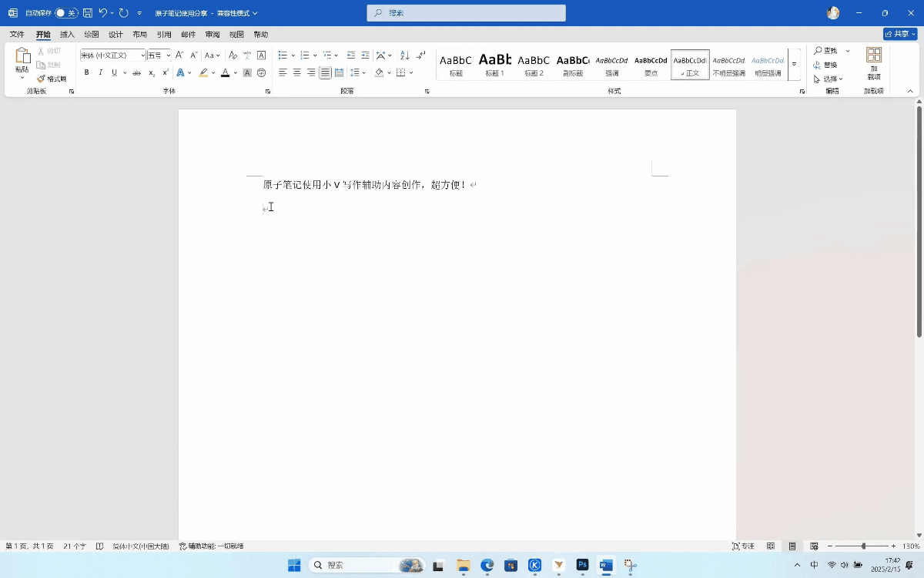Open the 文件 (File) menu
924x578 pixels.
[x=17, y=35]
